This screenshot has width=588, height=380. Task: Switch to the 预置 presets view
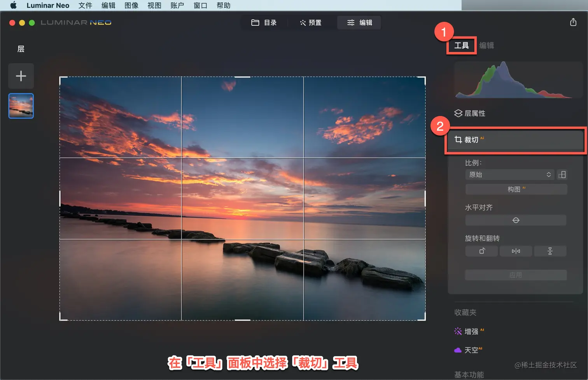[x=311, y=23]
